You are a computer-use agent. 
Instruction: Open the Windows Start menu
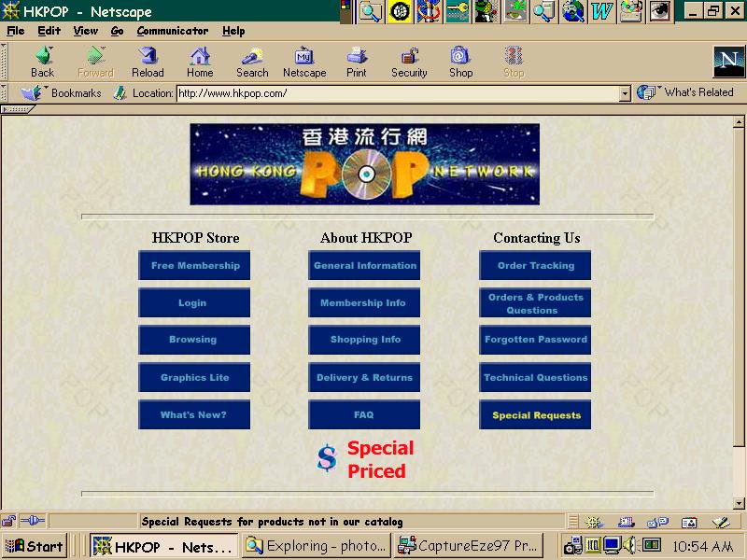coord(35,546)
